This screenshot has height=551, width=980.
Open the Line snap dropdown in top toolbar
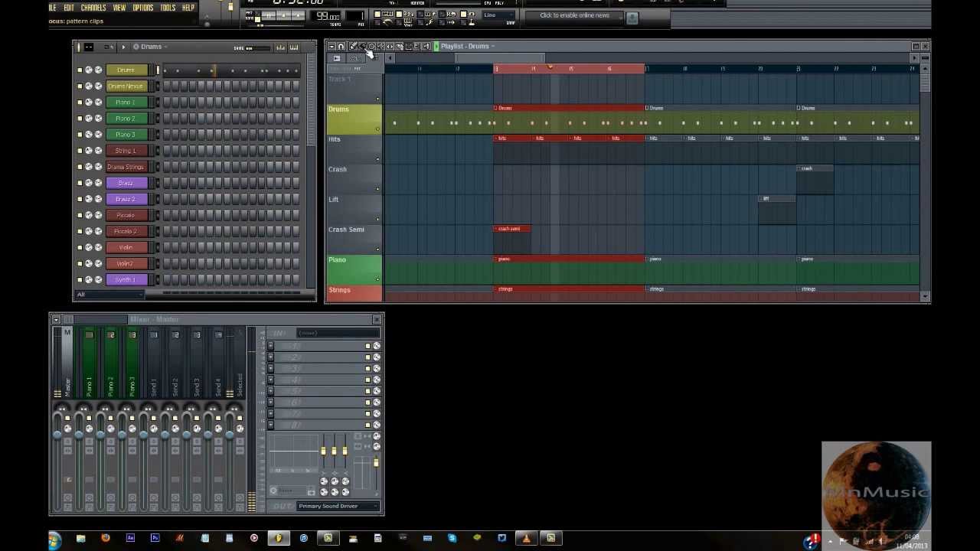[x=500, y=15]
